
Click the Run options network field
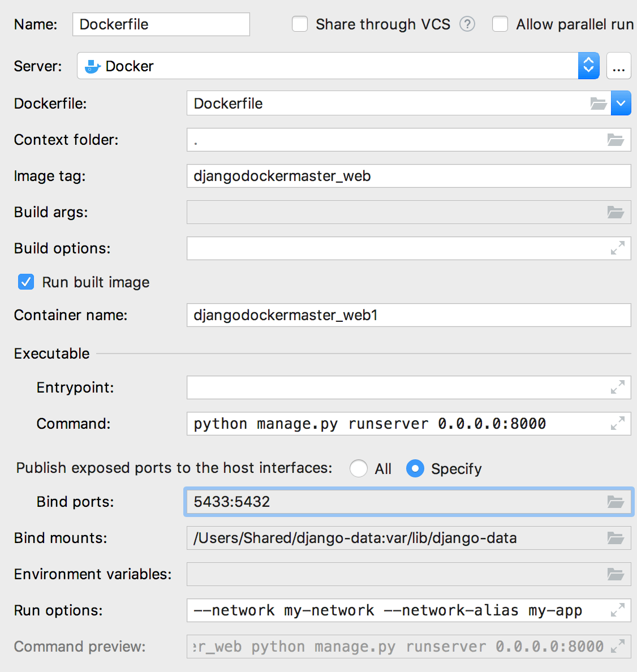click(x=409, y=610)
